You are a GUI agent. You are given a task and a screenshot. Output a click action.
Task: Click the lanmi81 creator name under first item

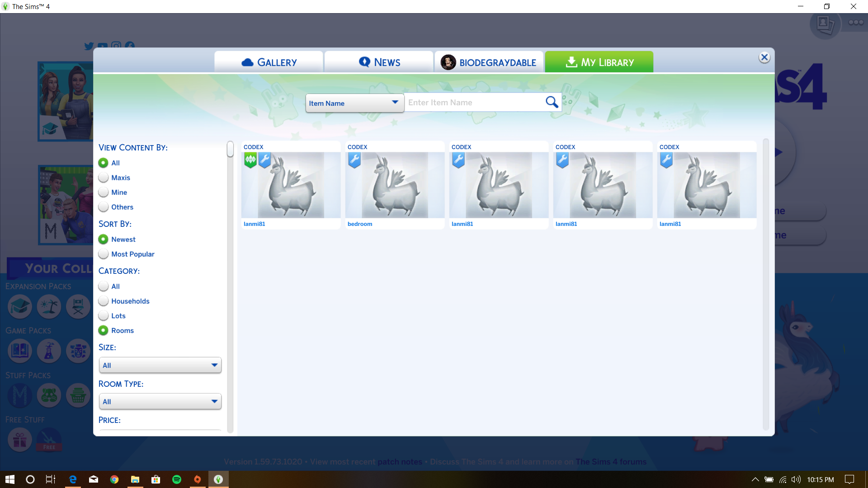255,224
